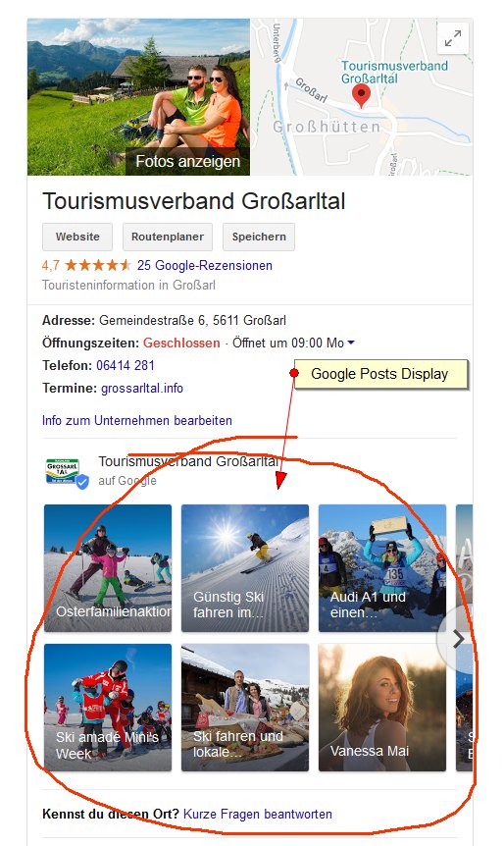The height and width of the screenshot is (846, 504).
Task: Expand the map with the fullscreen icon
Action: coord(453,38)
